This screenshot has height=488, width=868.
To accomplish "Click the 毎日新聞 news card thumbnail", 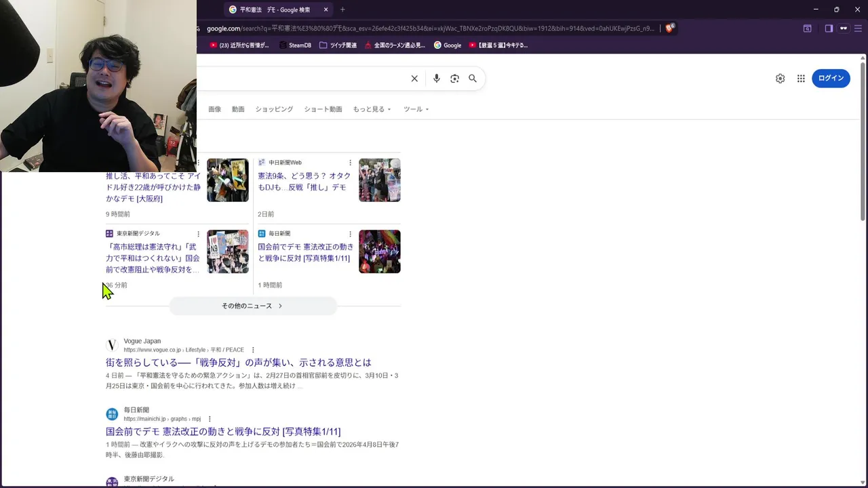I will 380,251.
